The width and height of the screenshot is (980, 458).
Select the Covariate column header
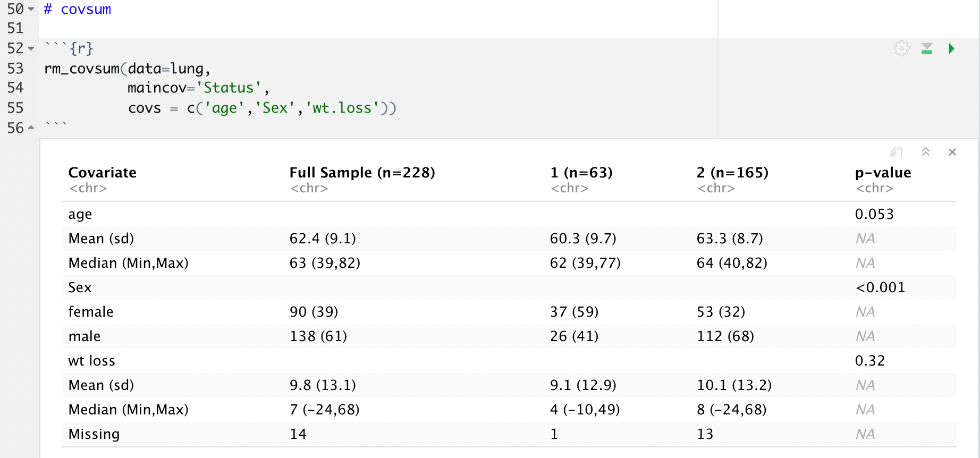pyautogui.click(x=103, y=173)
